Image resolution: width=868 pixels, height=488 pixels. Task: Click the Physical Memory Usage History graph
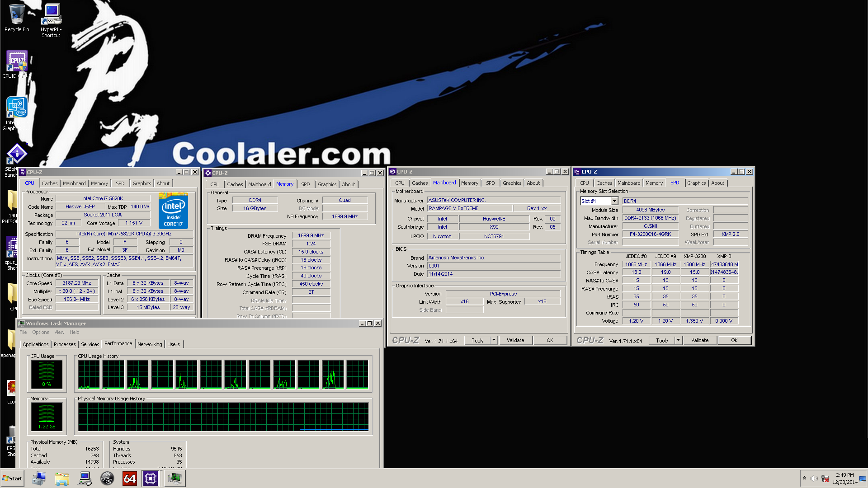pos(223,417)
